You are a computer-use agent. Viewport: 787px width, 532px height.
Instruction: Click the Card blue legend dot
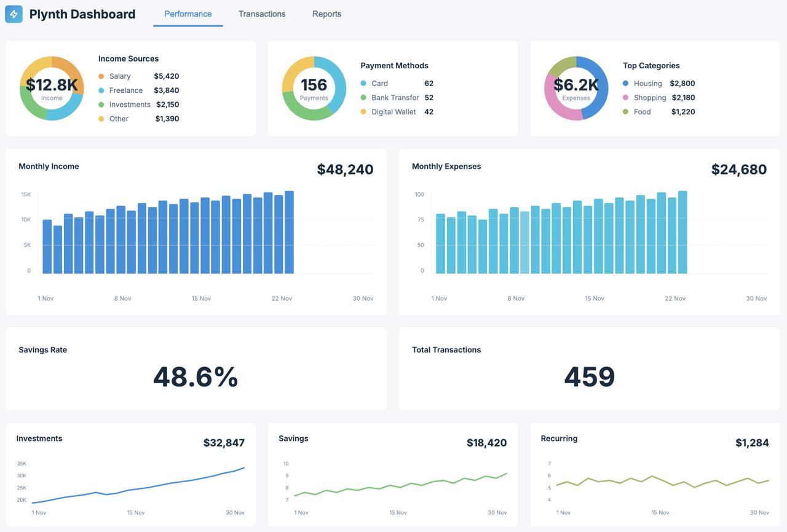point(363,84)
